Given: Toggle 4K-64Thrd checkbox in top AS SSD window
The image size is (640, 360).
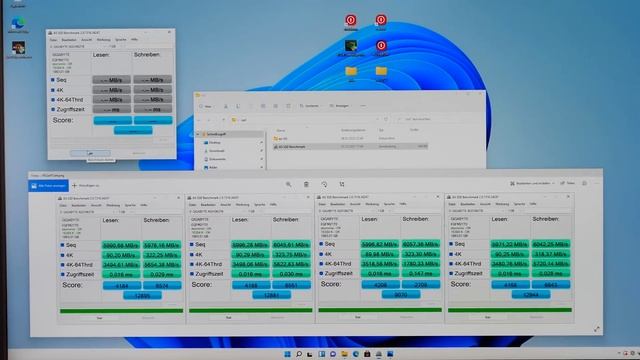Looking at the screenshot, I should pos(53,100).
